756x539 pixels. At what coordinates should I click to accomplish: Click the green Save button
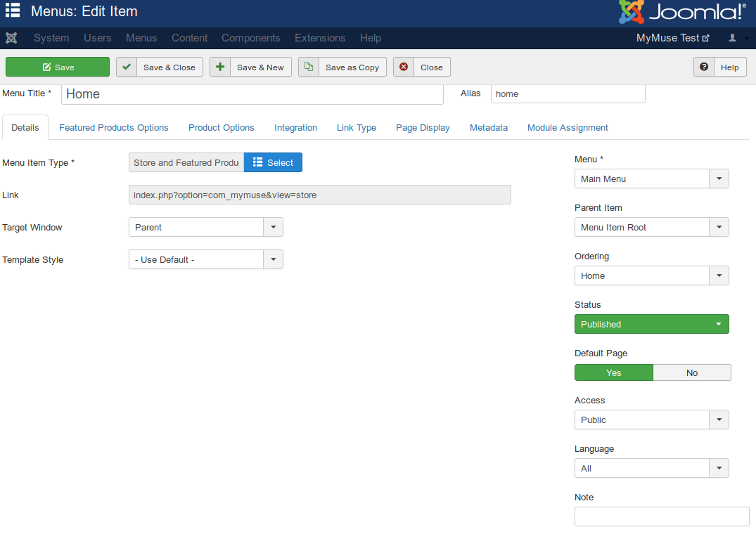58,67
